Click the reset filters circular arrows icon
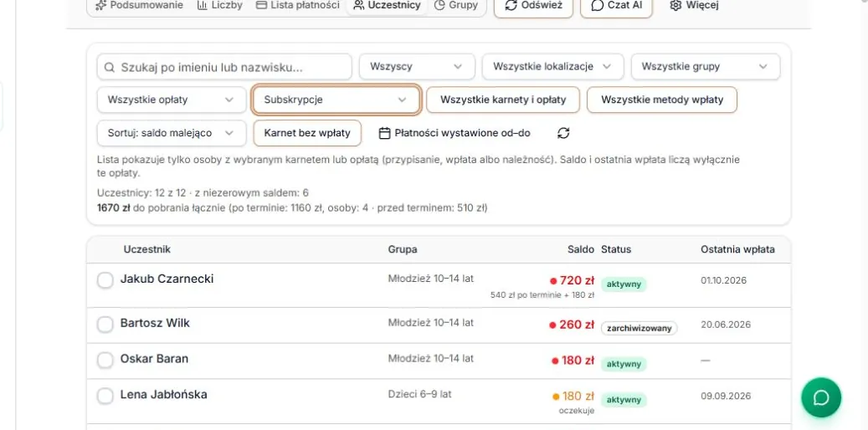Viewport: 868px width, 430px height. pyautogui.click(x=563, y=133)
